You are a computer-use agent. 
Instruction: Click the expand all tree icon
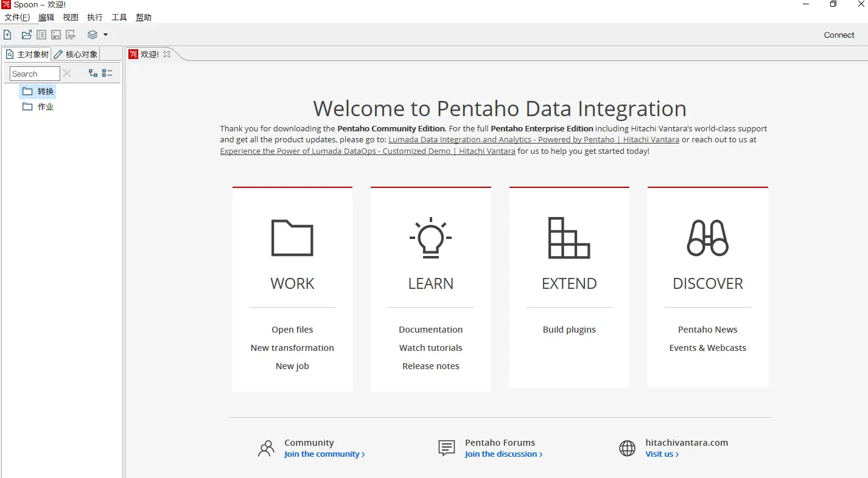tap(93, 73)
